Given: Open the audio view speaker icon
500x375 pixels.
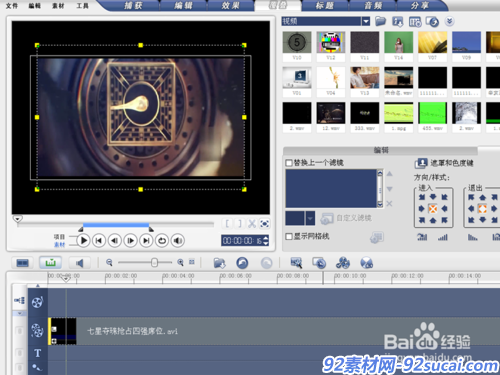Looking at the screenshot, I should tap(79, 263).
